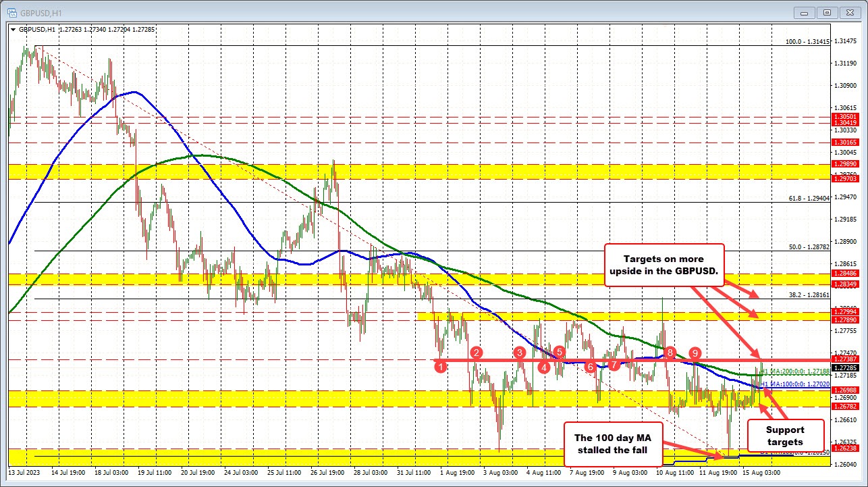Screen dimensions: 868x487
Task: Click red circle marker number 3
Action: (x=519, y=352)
